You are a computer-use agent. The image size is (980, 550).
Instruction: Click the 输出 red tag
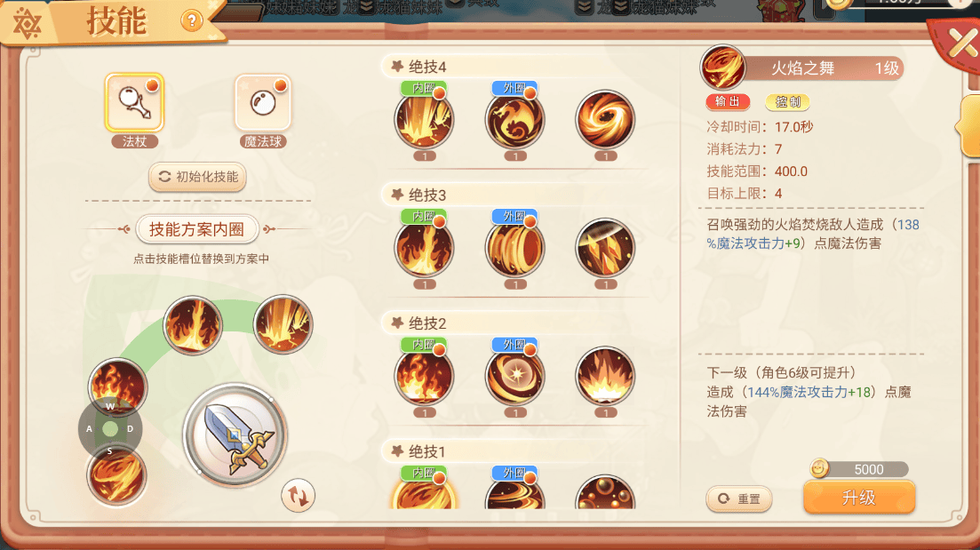coord(728,101)
